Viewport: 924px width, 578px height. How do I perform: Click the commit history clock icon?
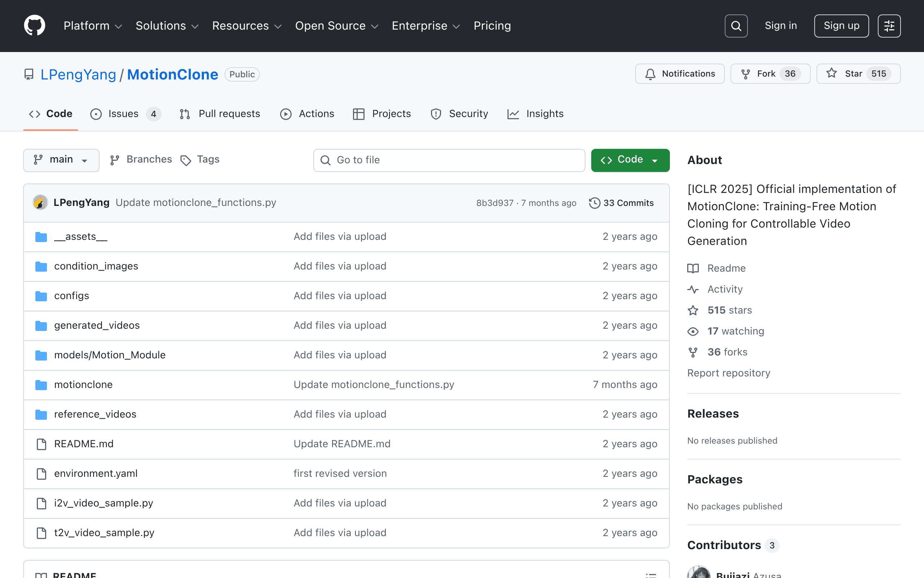pos(594,203)
